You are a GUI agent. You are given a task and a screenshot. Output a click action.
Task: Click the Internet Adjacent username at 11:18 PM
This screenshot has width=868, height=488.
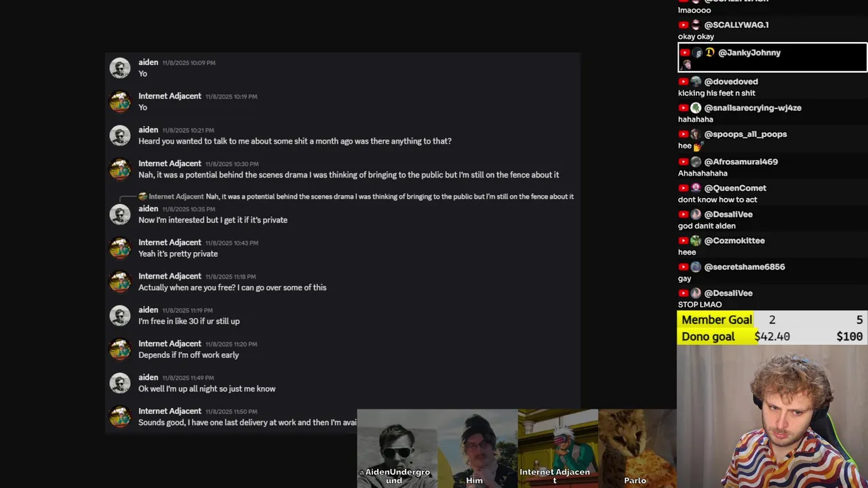[170, 276]
